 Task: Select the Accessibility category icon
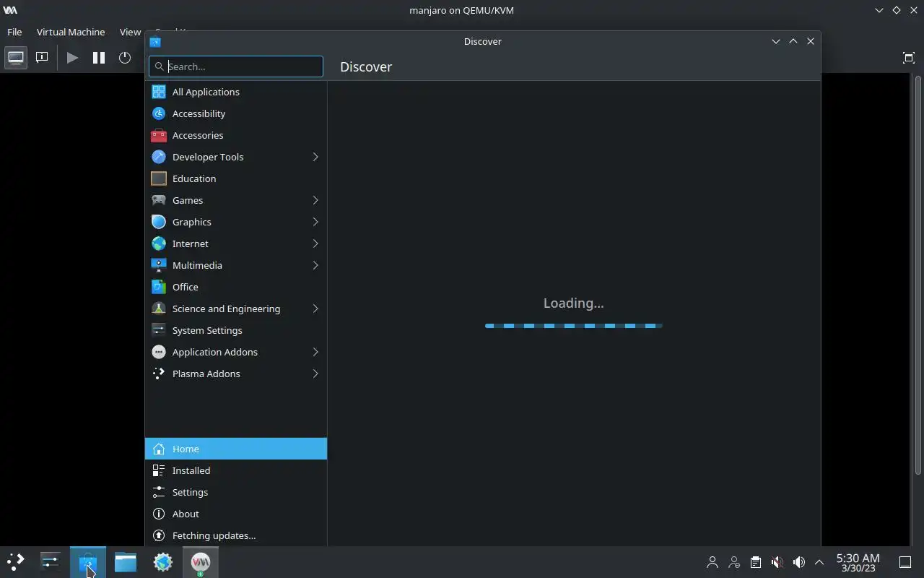coord(159,113)
